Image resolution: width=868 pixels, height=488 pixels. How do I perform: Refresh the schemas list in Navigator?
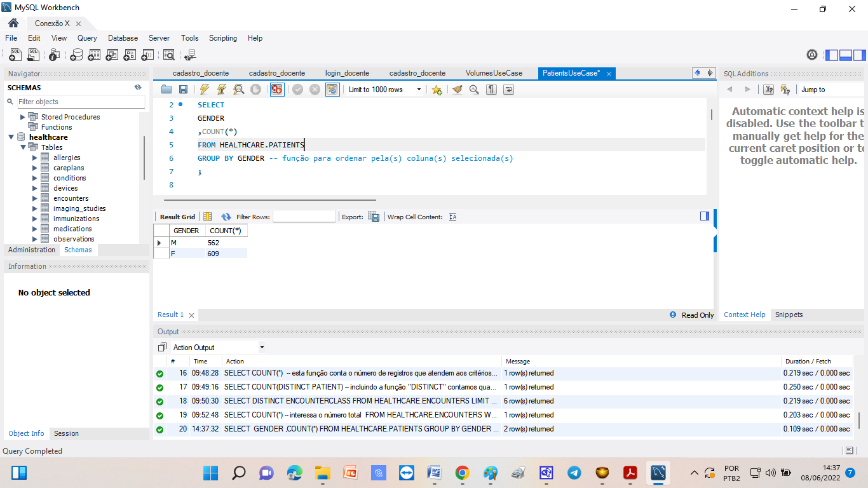click(x=138, y=88)
